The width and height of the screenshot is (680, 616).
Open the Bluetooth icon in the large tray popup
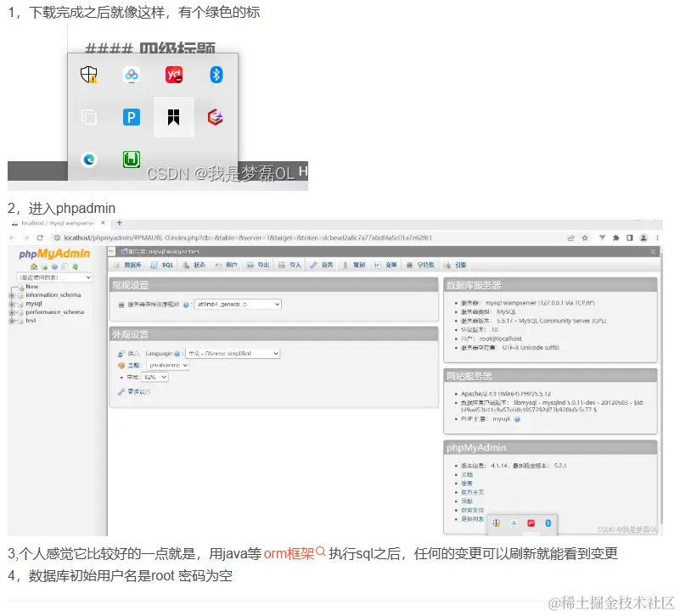click(x=216, y=75)
